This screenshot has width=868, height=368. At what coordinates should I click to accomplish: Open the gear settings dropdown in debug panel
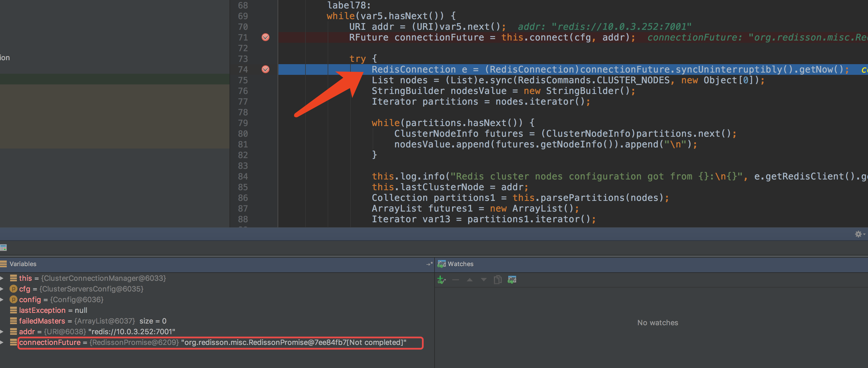(860, 234)
